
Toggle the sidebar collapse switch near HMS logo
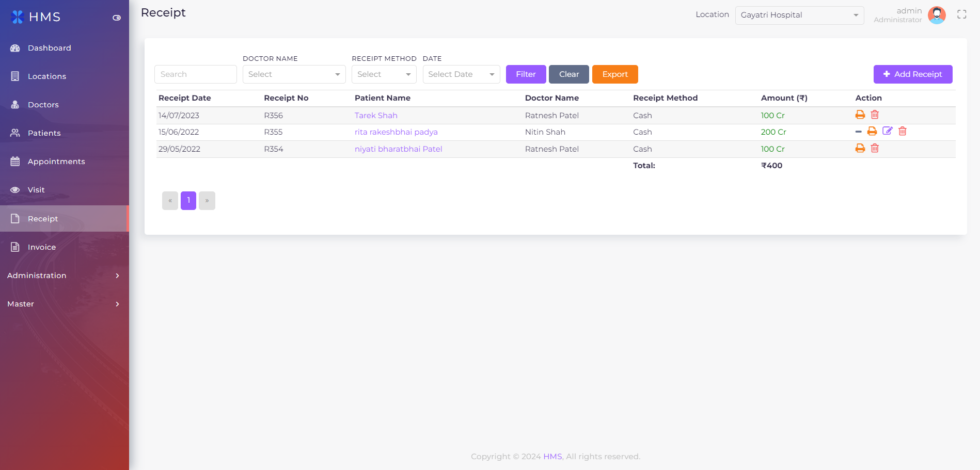tap(116, 17)
